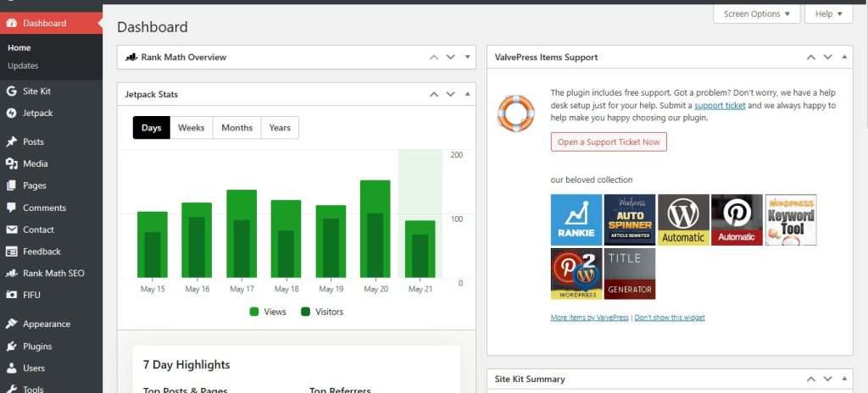Viewport: 868px width, 393px height.
Task: Open the Pinterest to WordPress thumbnail
Action: pos(576,274)
